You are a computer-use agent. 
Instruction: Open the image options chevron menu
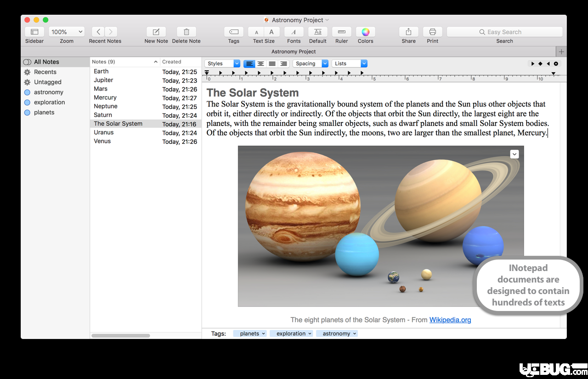pos(514,154)
